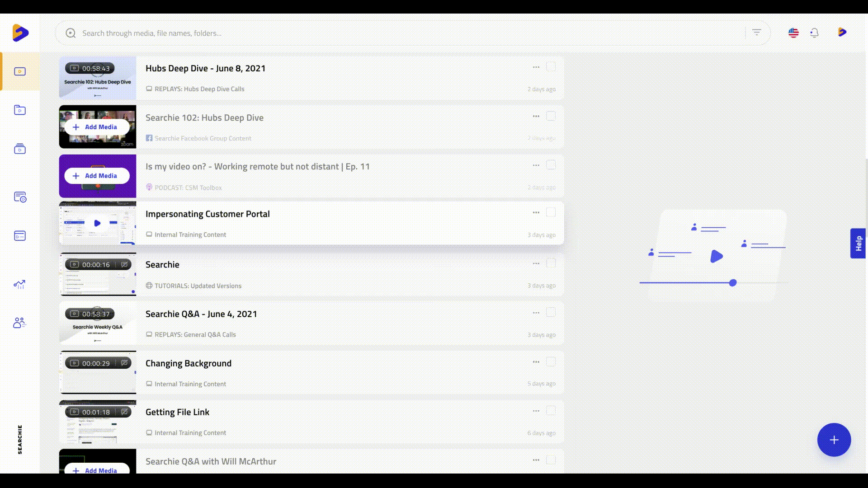
Task: Click Searchie Facebook Group Content label
Action: [x=203, y=138]
